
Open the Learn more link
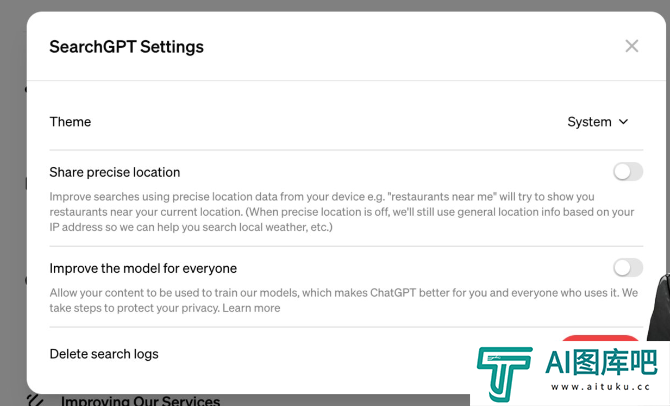251,308
